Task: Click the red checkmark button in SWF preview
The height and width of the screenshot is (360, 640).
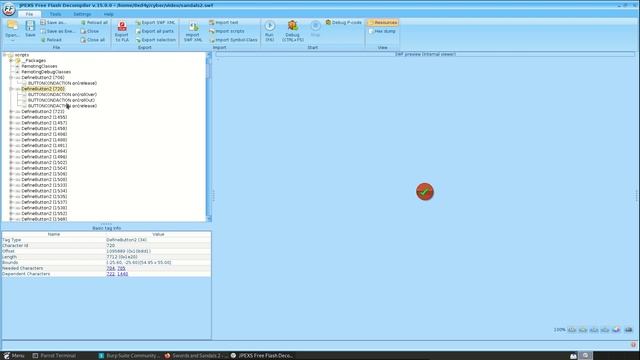Action: pyautogui.click(x=425, y=191)
